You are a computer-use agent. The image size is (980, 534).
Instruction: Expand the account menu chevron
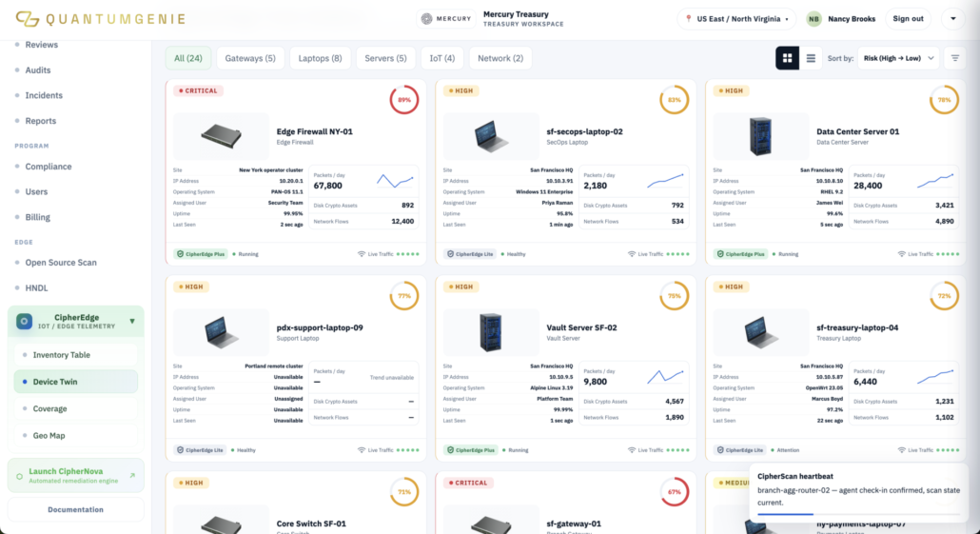(x=953, y=19)
